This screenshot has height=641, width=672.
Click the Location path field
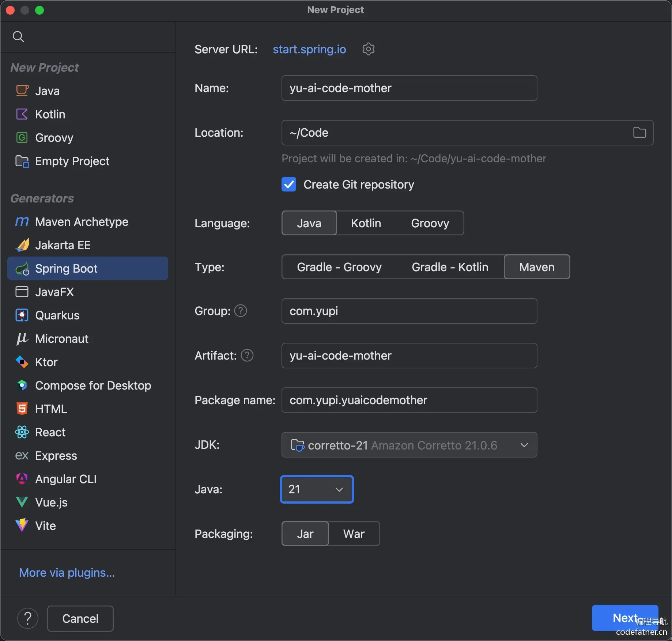(x=467, y=133)
